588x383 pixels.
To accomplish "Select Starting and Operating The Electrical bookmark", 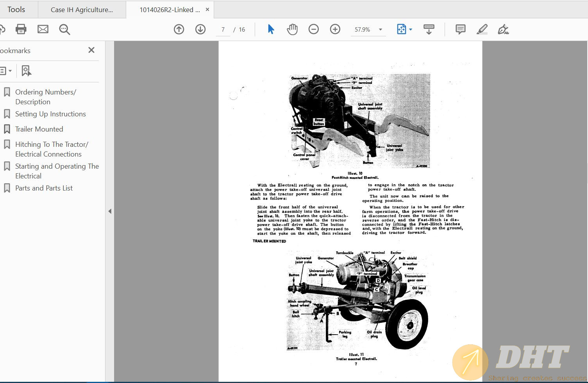I will (57, 171).
